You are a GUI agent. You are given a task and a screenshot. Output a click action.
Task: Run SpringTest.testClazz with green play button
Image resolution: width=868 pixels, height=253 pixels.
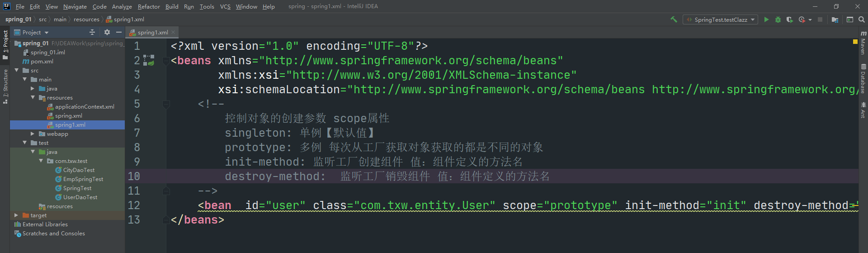click(766, 19)
